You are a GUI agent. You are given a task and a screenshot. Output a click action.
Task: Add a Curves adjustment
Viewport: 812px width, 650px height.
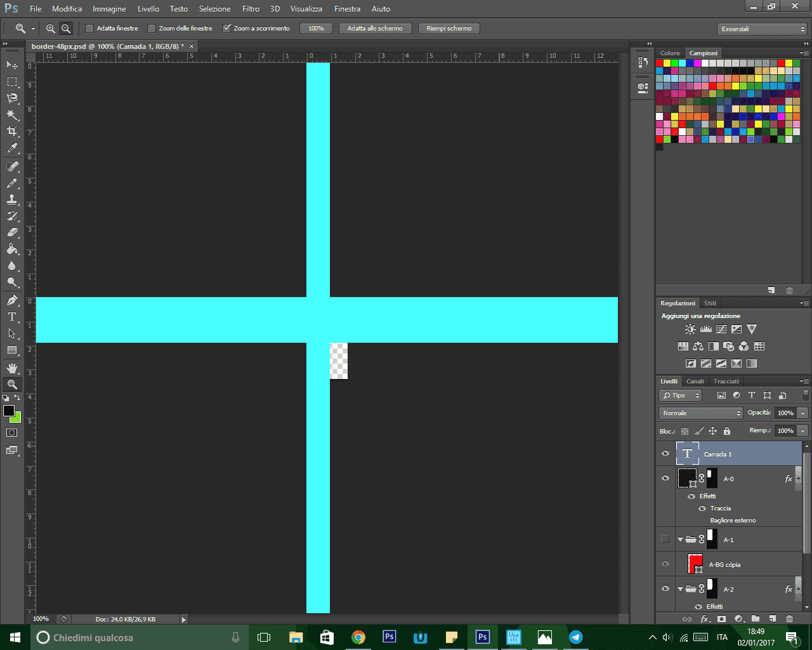point(721,329)
